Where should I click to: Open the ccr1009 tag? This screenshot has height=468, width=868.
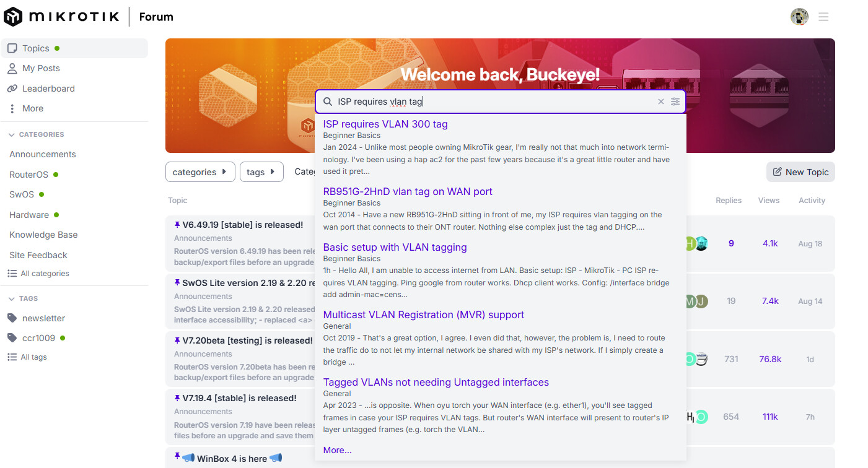[38, 338]
